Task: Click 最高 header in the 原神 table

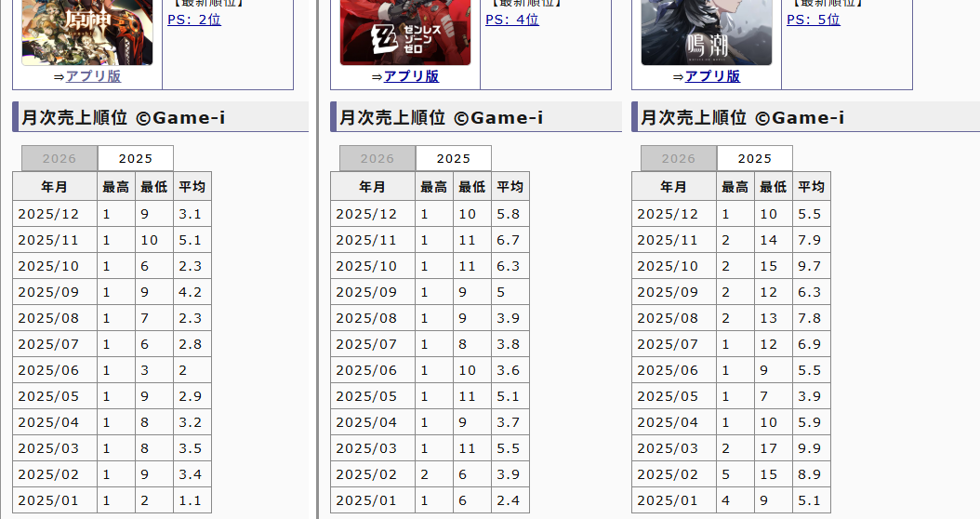Action: point(116,186)
